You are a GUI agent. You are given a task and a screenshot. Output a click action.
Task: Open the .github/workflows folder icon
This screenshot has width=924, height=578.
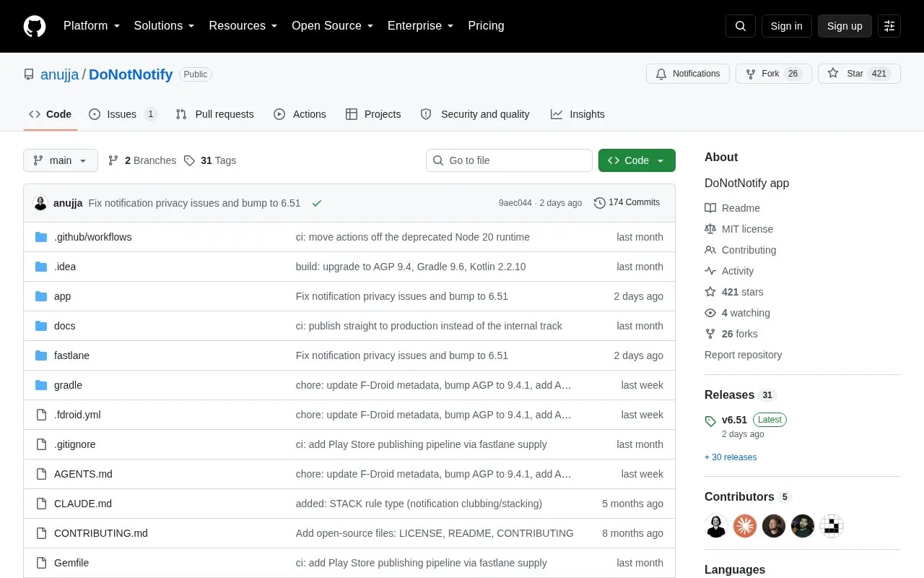pos(41,237)
